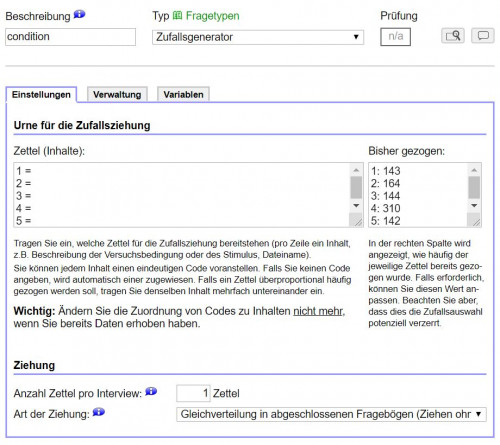500x445 pixels.
Task: Open the Fragetypen link
Action: [x=212, y=16]
